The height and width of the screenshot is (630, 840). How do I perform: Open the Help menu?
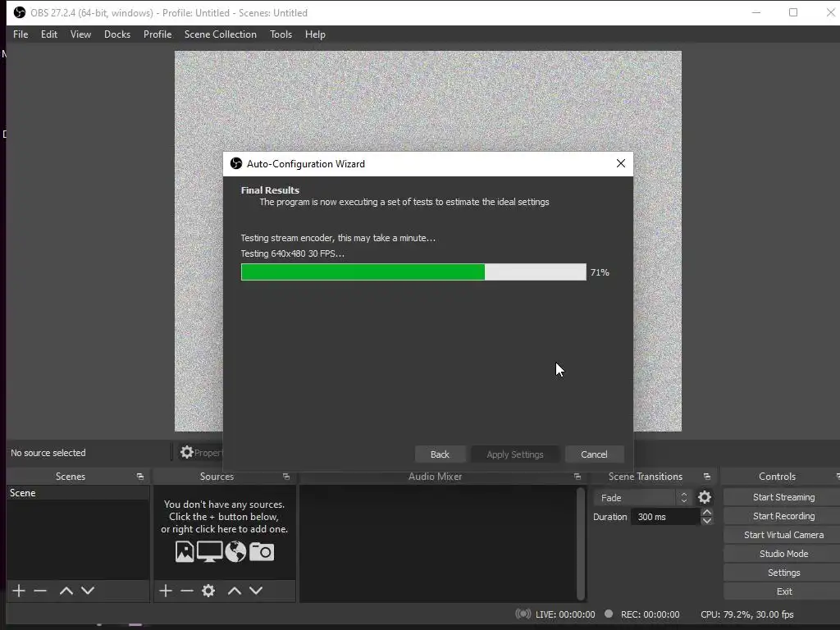[315, 34]
